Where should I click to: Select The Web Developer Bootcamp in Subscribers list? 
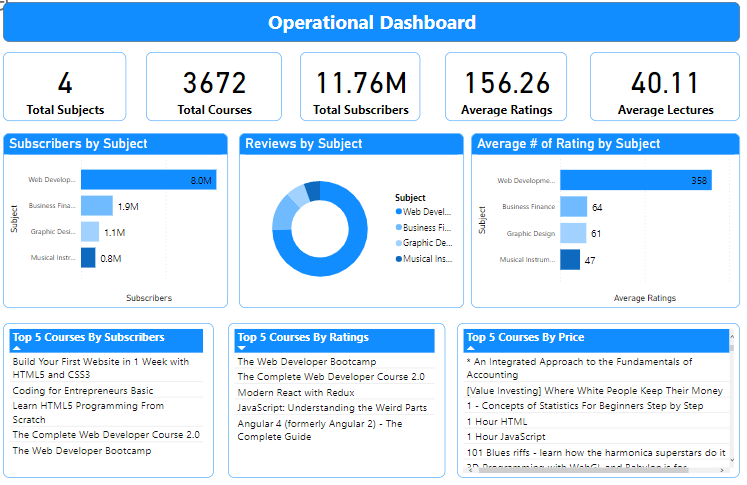tap(107, 450)
